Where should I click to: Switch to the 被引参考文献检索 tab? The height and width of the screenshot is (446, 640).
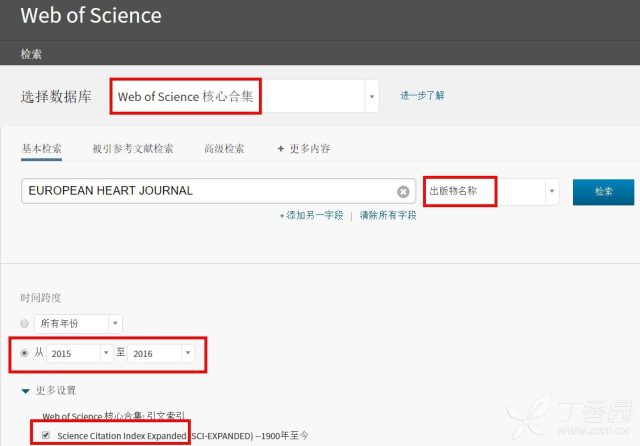[x=133, y=149]
